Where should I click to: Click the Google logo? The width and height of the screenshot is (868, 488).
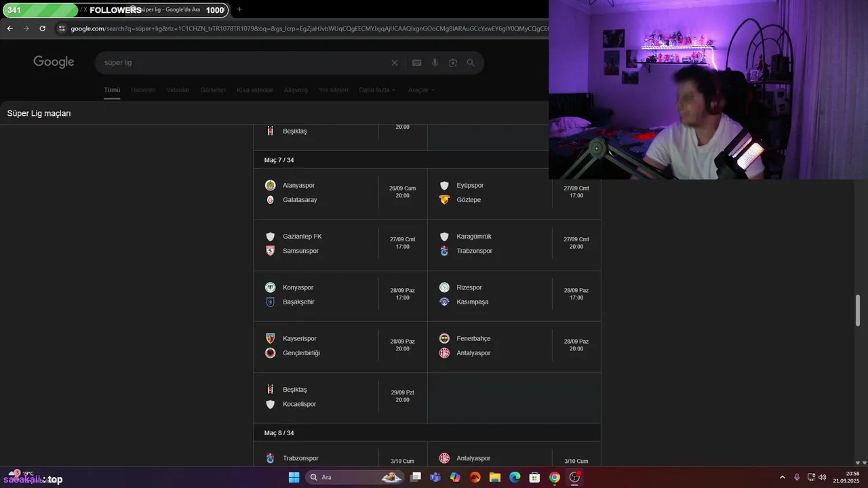point(54,62)
